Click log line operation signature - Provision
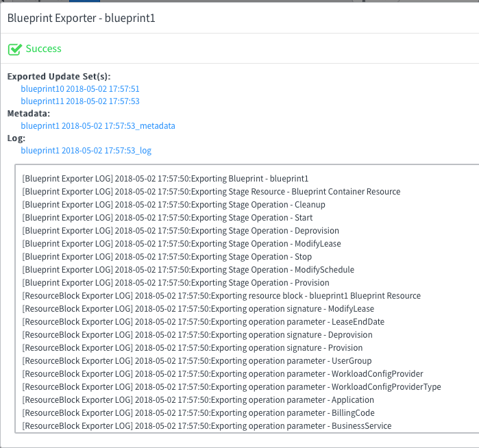This screenshot has height=448, width=479. click(x=192, y=348)
